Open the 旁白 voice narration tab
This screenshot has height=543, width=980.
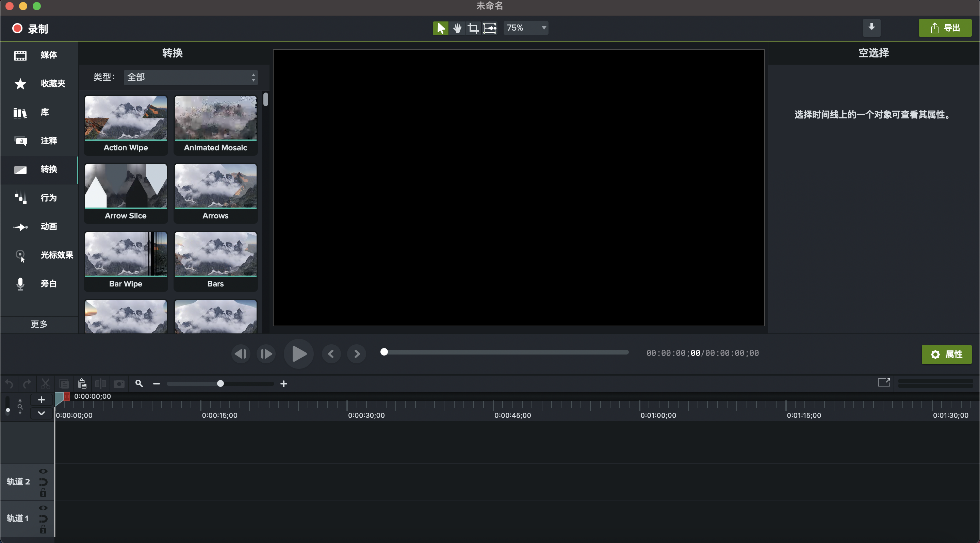(39, 284)
